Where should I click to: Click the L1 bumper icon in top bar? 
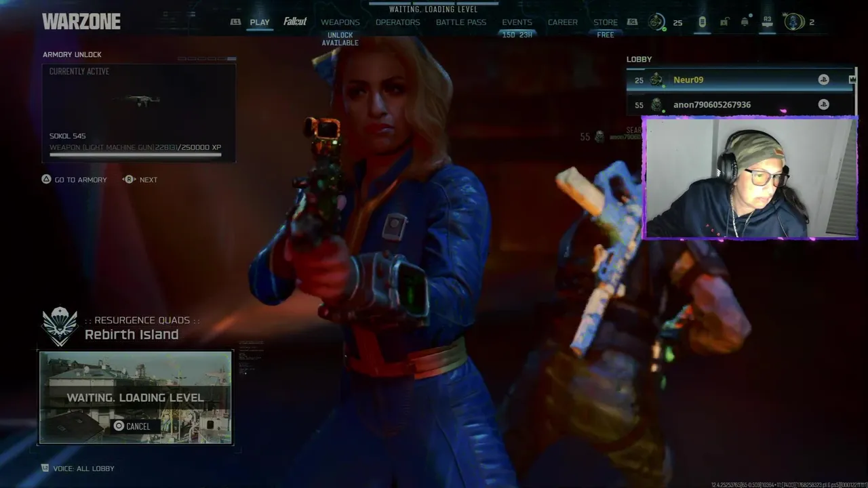pos(235,22)
